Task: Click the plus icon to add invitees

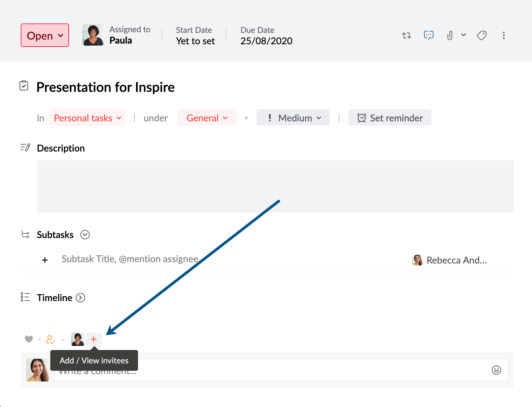Action: [94, 339]
